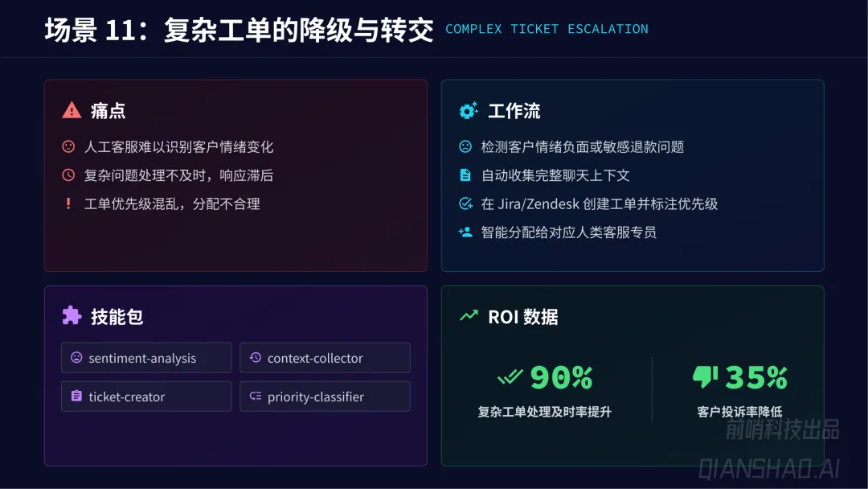Click the thumbs-down icon beside 35%
This screenshot has width=868, height=489.
point(705,376)
